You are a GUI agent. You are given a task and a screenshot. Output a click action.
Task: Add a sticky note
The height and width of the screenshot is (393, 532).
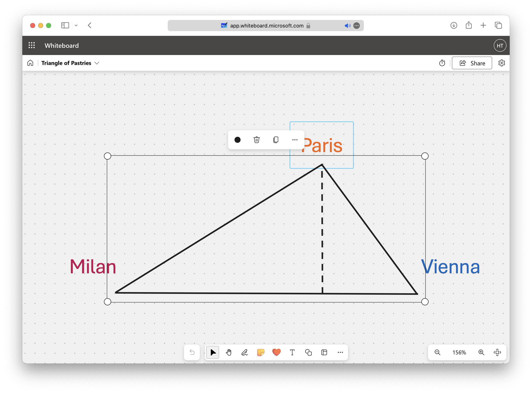point(261,352)
